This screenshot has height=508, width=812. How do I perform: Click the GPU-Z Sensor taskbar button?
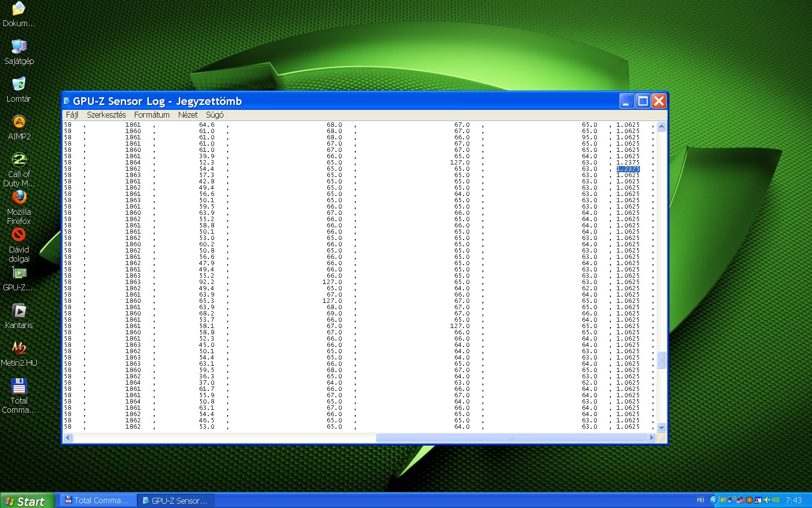click(x=176, y=500)
